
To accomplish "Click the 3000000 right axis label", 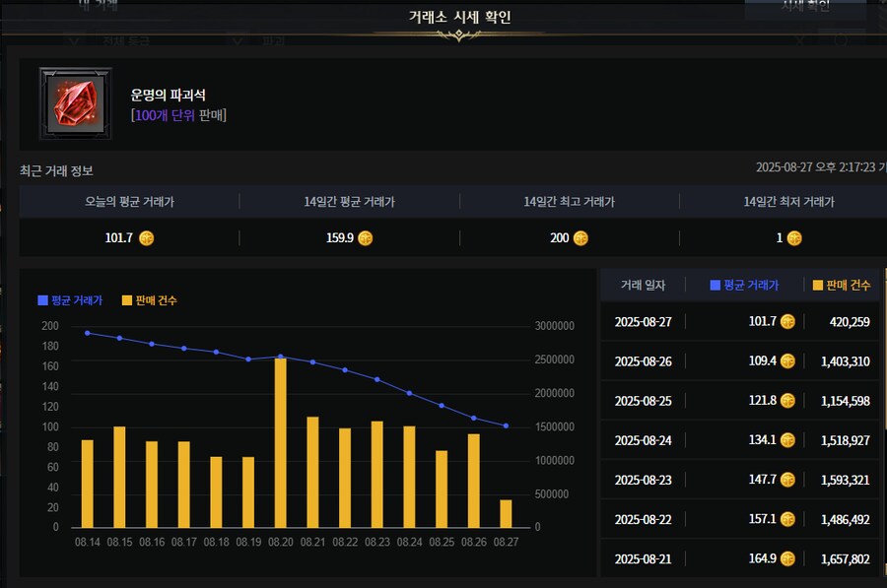I will point(554,326).
